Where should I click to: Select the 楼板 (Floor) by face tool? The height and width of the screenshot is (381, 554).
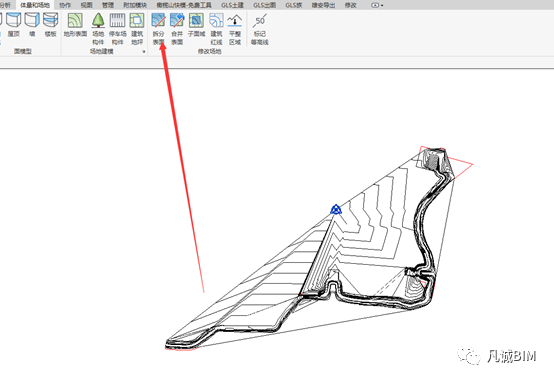[x=51, y=24]
